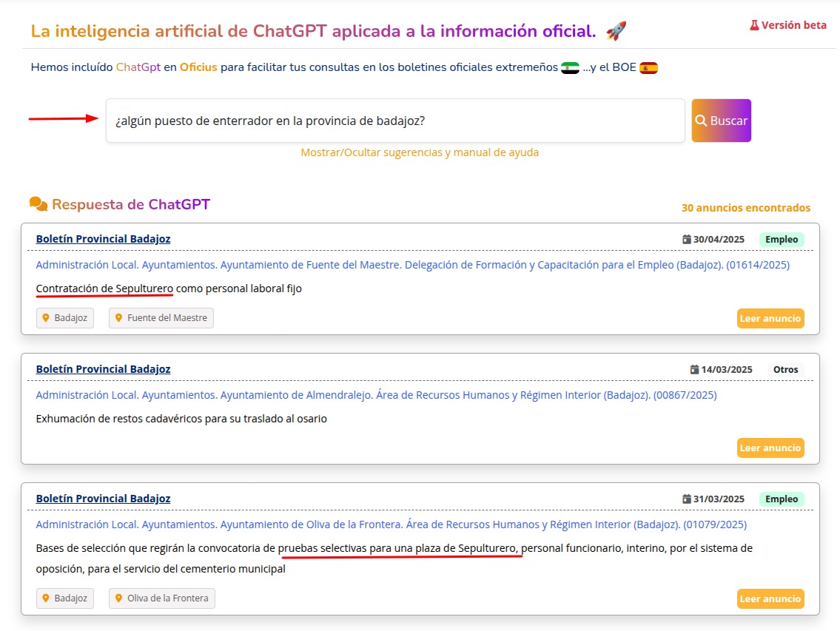
Task: Click the calendar icon beside 14/03/2025
Action: point(694,370)
